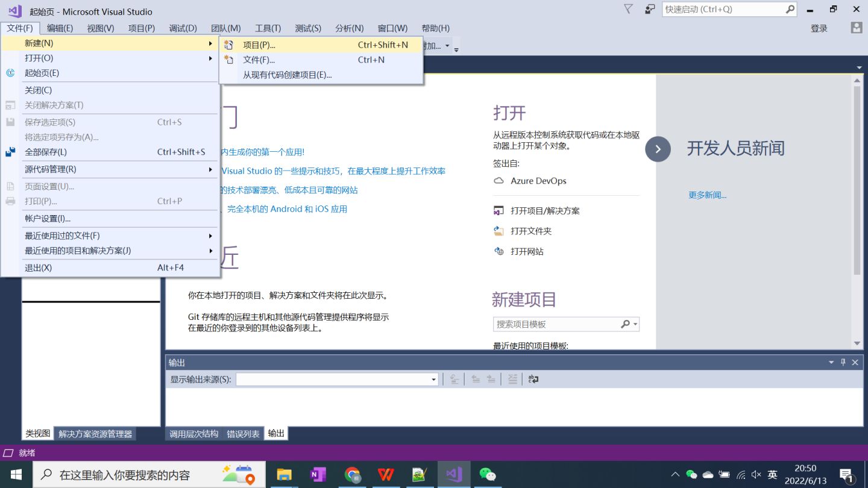Switch to the 类视图 tab

[x=37, y=434]
